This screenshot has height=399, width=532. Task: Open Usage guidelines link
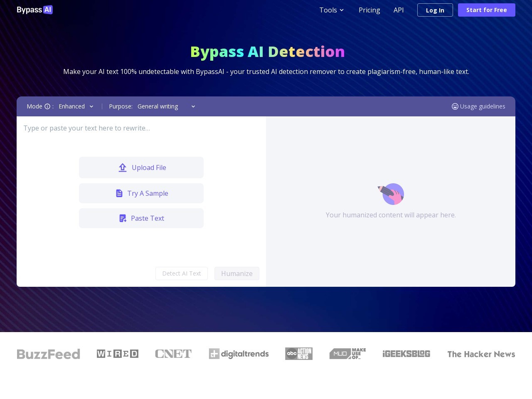tap(478, 106)
